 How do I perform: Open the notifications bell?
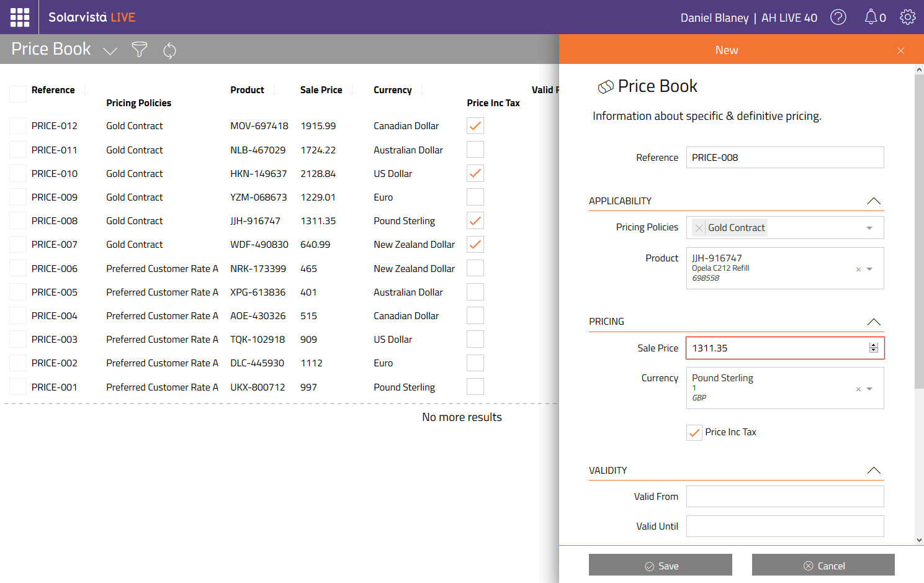(x=871, y=17)
